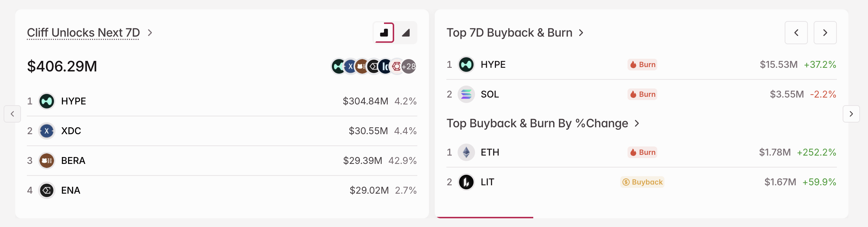This screenshot has width=868, height=227.
Task: Click the red progress bar at panel bottom
Action: click(486, 218)
